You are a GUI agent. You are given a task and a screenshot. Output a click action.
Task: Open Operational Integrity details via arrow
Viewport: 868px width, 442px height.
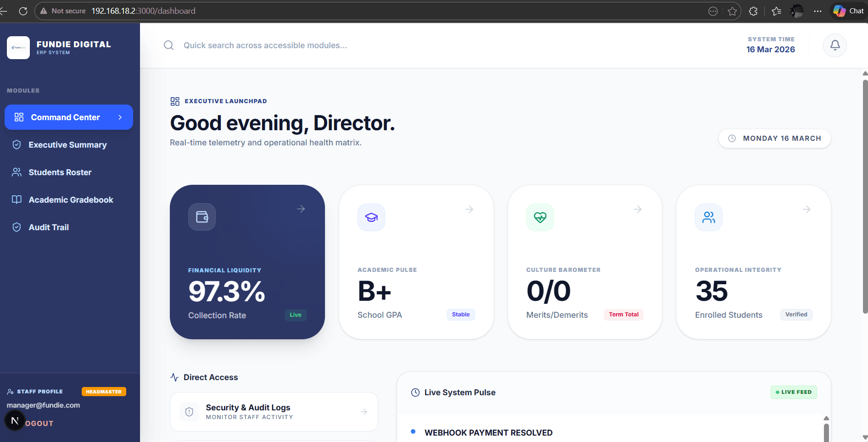[806, 210]
